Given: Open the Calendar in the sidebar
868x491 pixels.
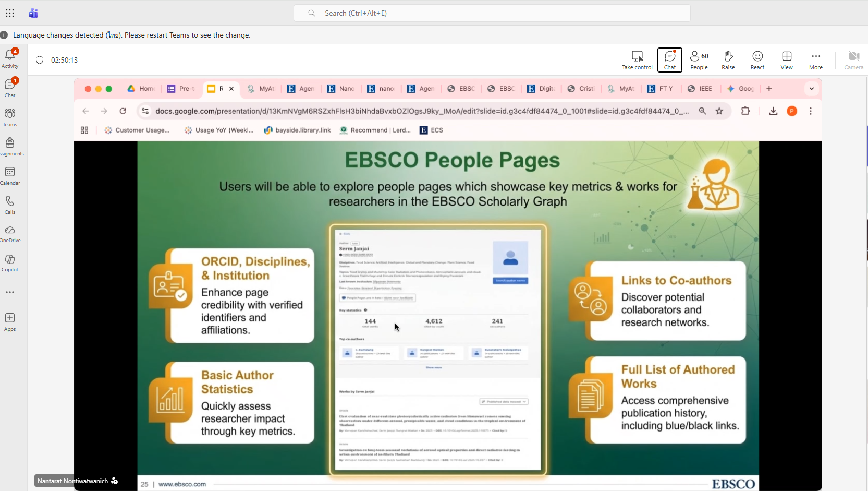Looking at the screenshot, I should pyautogui.click(x=10, y=175).
